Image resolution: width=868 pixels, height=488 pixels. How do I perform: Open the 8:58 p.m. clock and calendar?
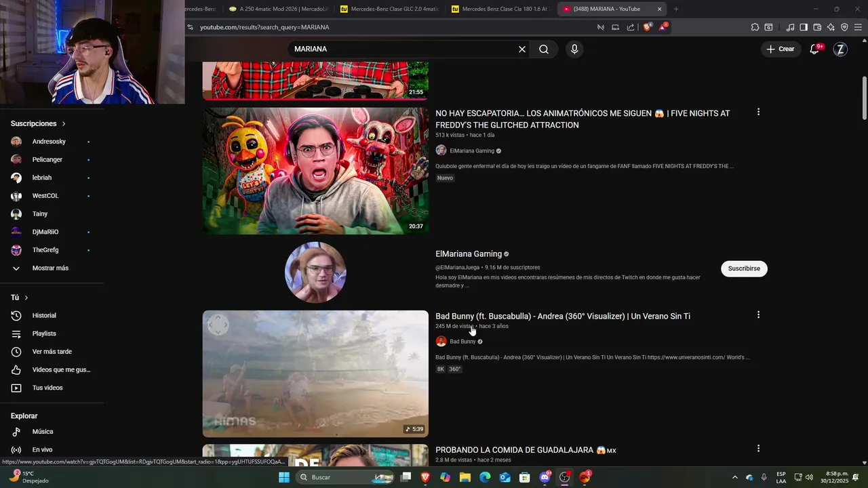[835, 477]
